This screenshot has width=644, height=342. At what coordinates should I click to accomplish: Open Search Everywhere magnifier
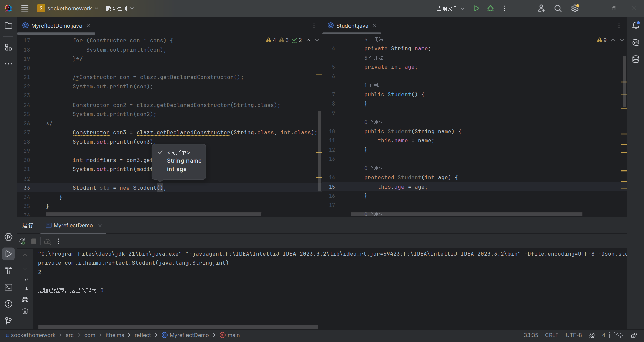point(558,8)
